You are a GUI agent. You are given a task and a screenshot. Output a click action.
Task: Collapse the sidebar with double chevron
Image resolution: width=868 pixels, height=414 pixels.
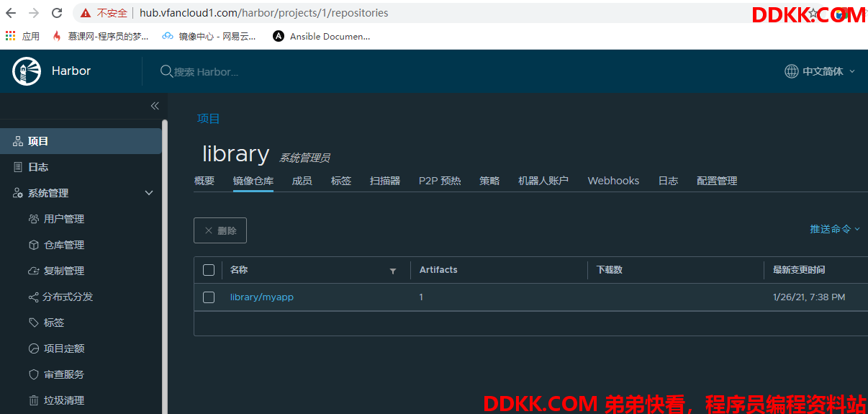pos(155,106)
